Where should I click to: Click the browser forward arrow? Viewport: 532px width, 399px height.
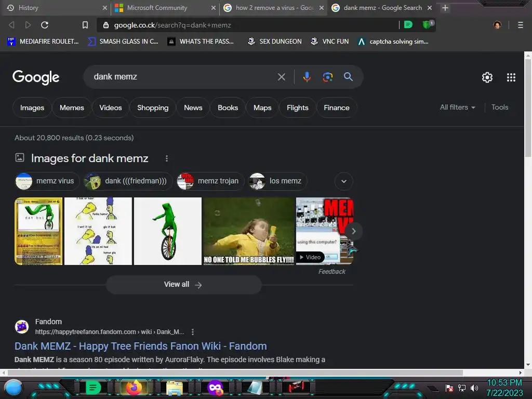pos(28,25)
